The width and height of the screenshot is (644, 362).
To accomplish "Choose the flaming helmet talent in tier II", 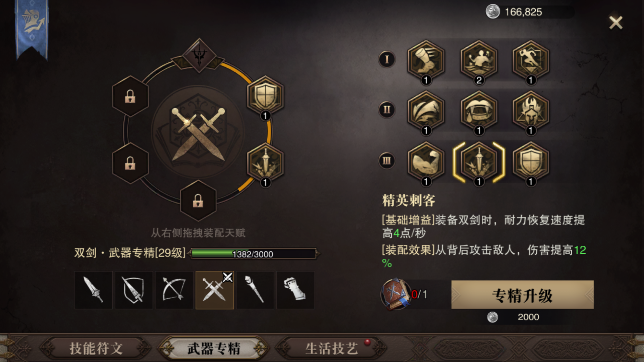I will tap(531, 111).
